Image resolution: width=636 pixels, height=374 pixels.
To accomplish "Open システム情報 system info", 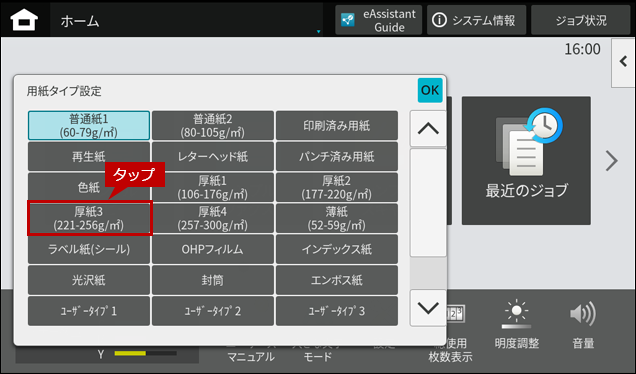I will [x=476, y=20].
